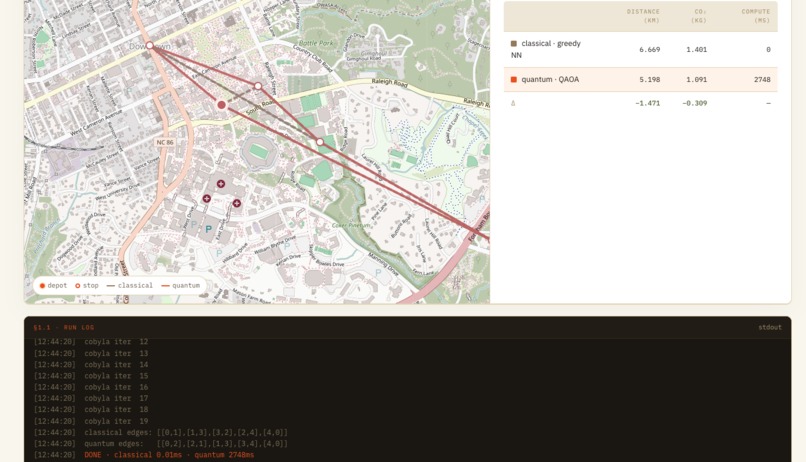Click the DISTANCE (KM) column header

(x=643, y=16)
